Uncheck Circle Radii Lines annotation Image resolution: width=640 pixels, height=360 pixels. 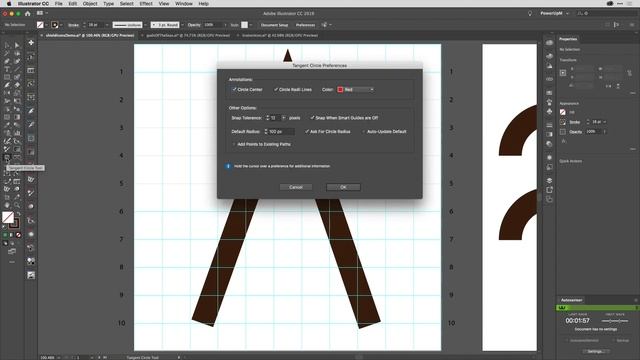(276, 89)
